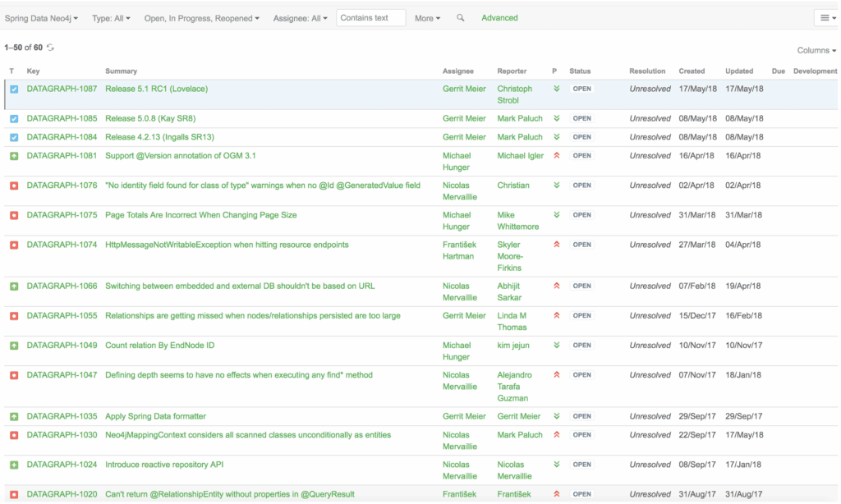The height and width of the screenshot is (504, 841).
Task: Click priority arrow icon for DATAGRAPH-1087
Action: click(x=557, y=89)
